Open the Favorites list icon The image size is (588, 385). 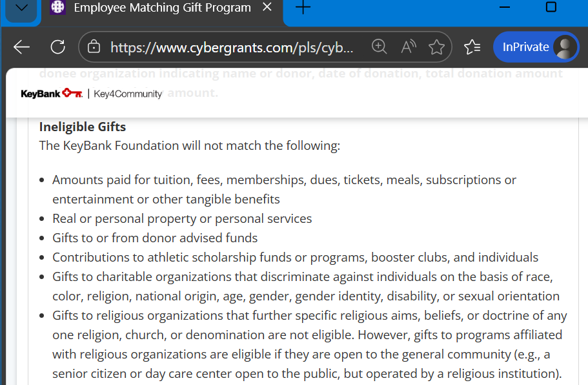472,47
